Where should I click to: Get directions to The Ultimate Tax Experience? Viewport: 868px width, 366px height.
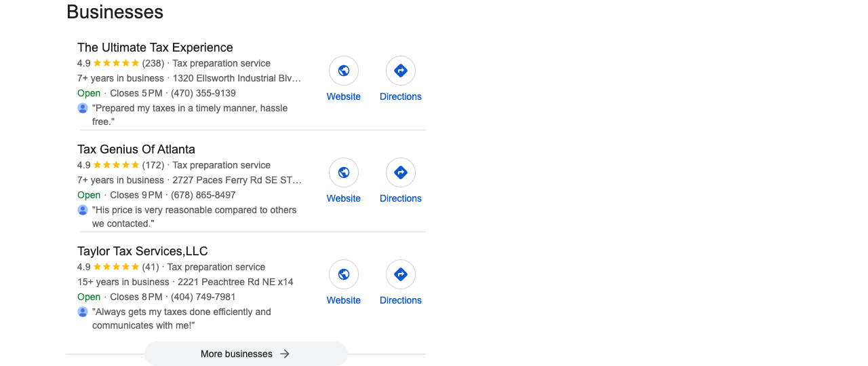pyautogui.click(x=401, y=71)
